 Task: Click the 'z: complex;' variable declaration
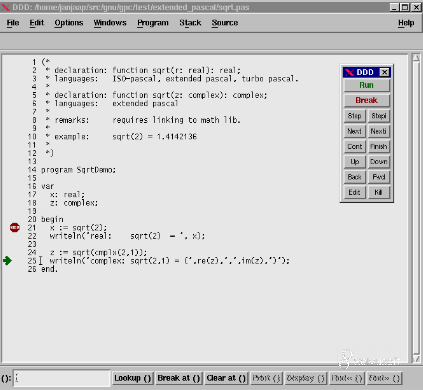(x=74, y=203)
